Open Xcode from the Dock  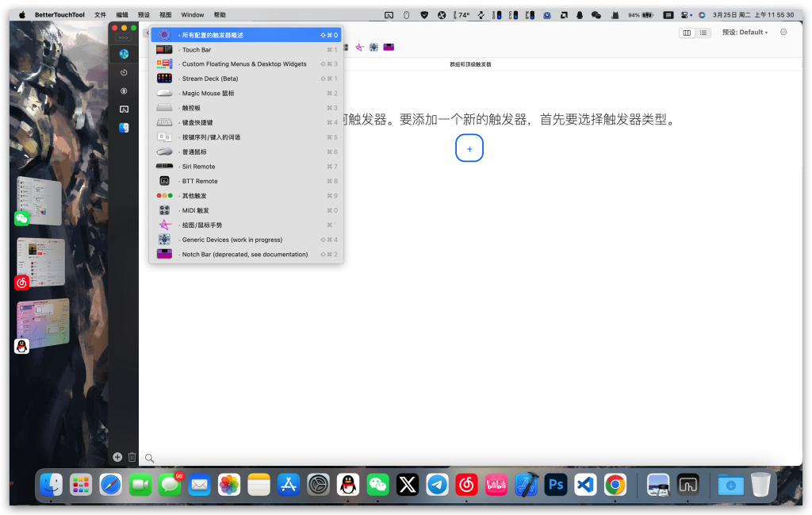pyautogui.click(x=527, y=485)
